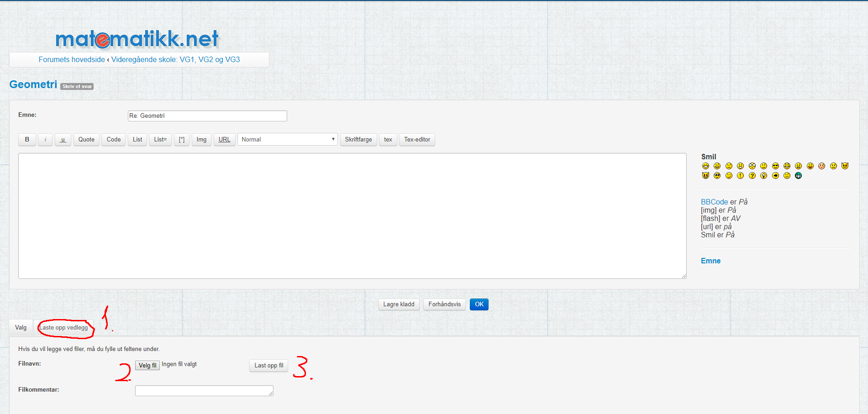Click the Forhåndsvis preview button
The height and width of the screenshot is (414, 868).
(444, 304)
